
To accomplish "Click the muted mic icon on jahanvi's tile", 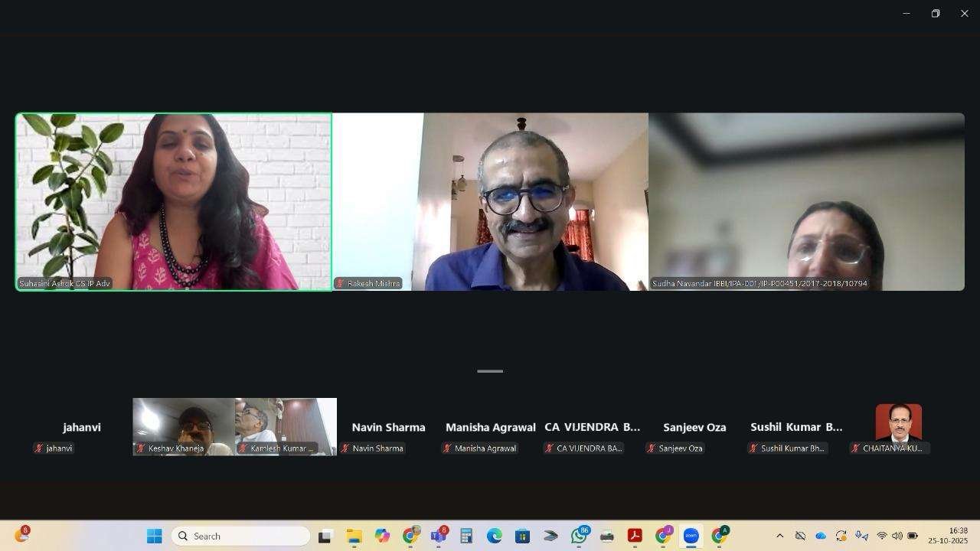I will coord(39,448).
